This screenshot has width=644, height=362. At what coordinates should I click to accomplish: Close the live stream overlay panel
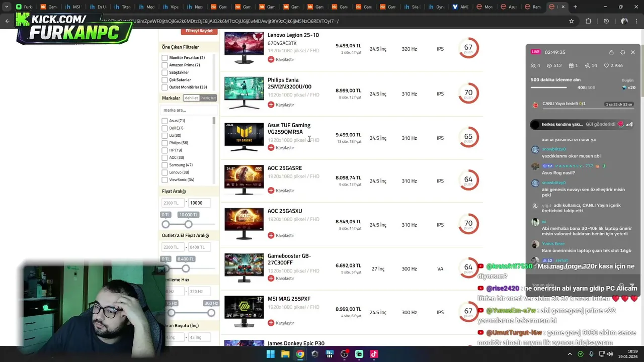click(633, 52)
